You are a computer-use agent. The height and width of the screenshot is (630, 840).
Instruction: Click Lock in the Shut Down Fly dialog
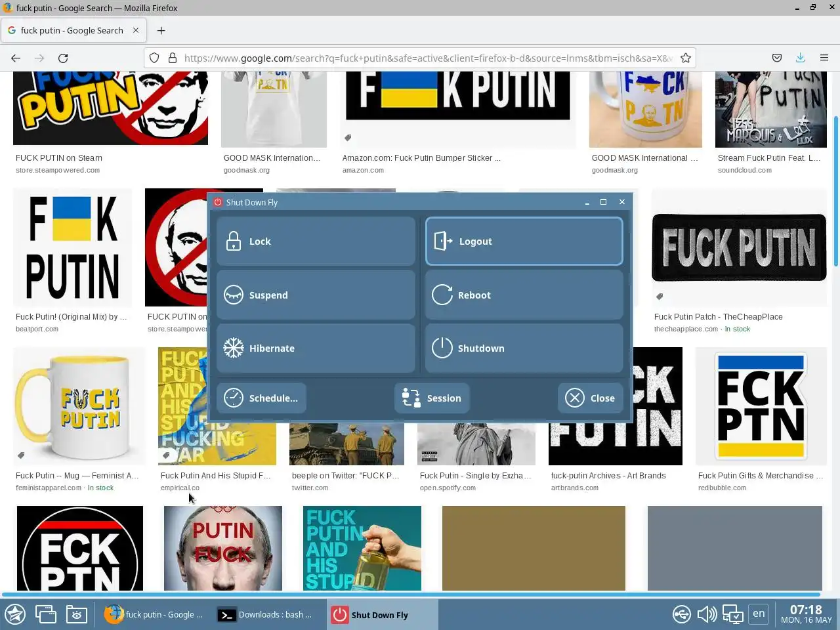point(316,241)
